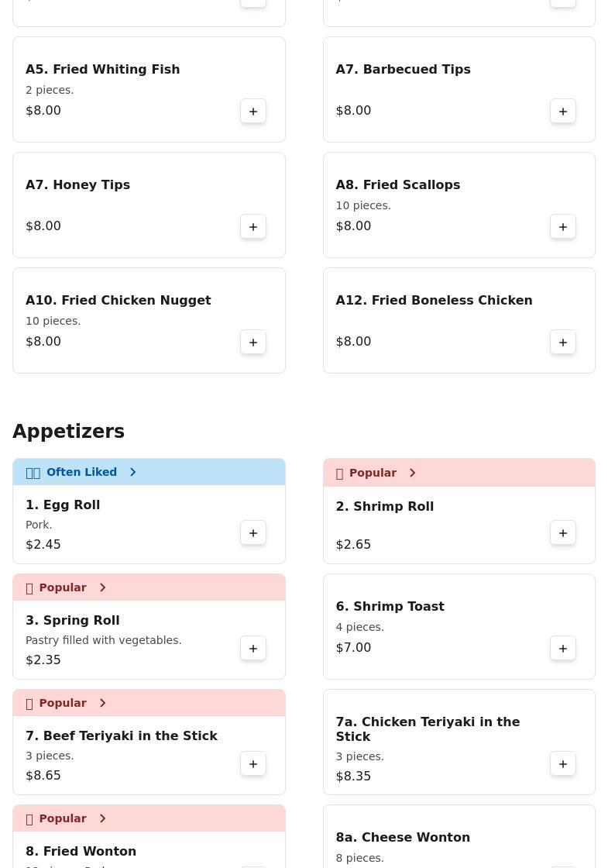Expand Popular chevron above Shrimp Roll
Image resolution: width=608 pixels, height=868 pixels.
[412, 473]
